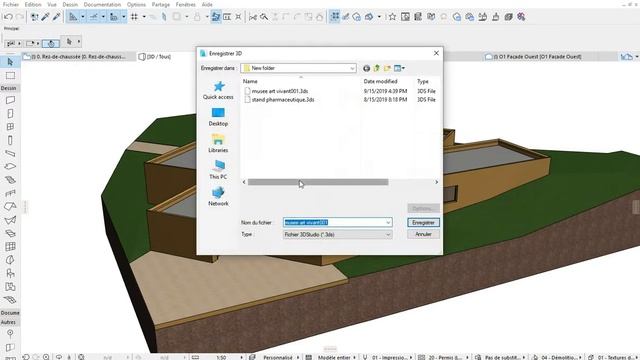640x360 pixels.
Task: Open the Fichier menu
Action: (11, 4)
